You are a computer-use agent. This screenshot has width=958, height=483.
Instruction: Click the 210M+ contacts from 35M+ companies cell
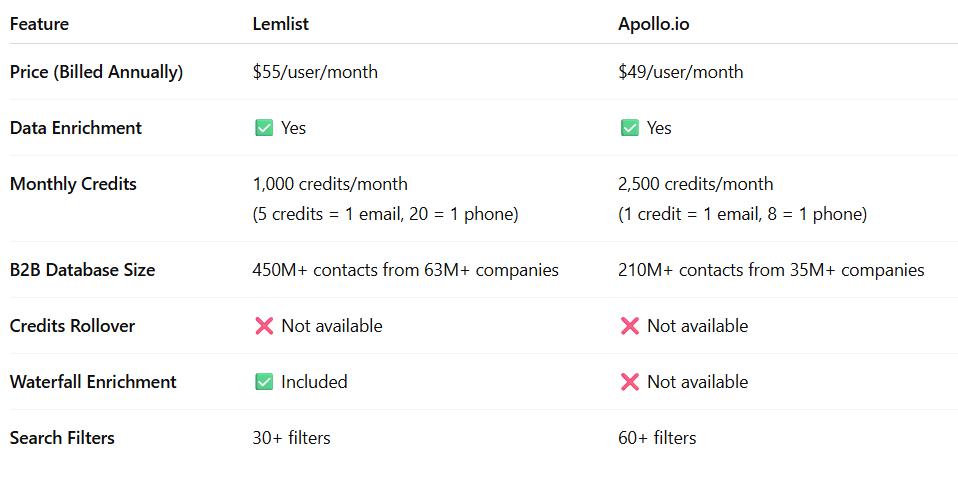point(771,270)
